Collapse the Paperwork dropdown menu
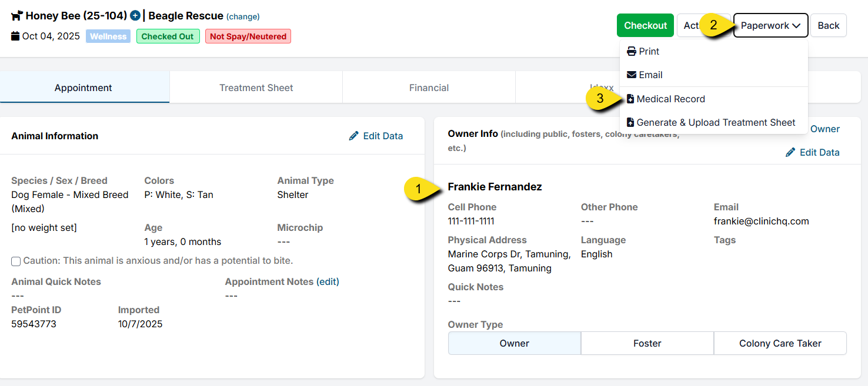This screenshot has height=386, width=868. click(x=770, y=26)
